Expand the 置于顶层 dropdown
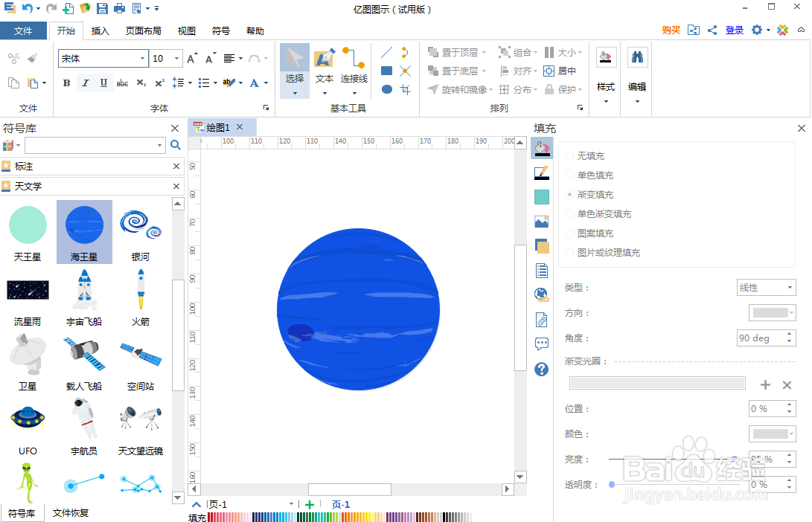The height and width of the screenshot is (522, 812). [485, 52]
